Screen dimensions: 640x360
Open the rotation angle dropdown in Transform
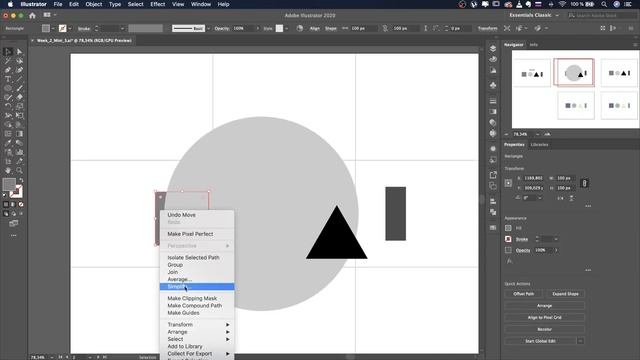coord(540,198)
